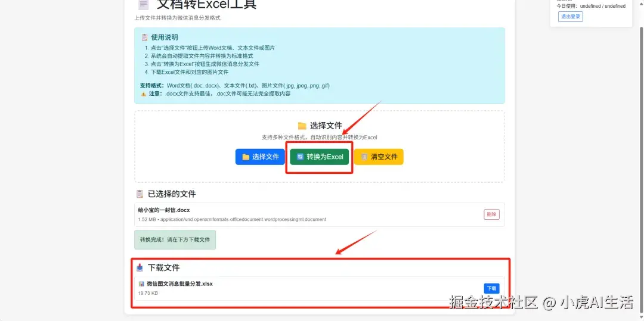
Task: Click the 1.52 MB file info line
Action: [232, 219]
